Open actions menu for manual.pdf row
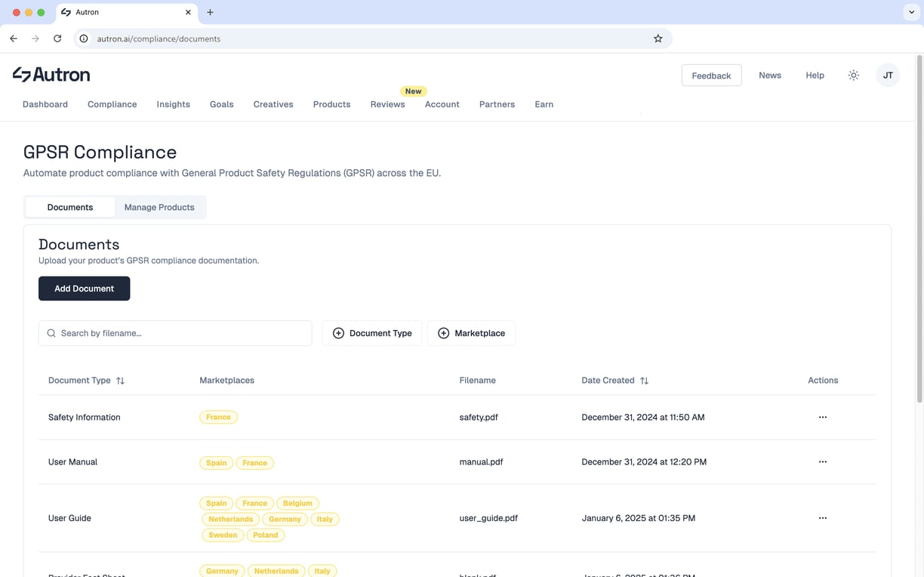 (823, 461)
